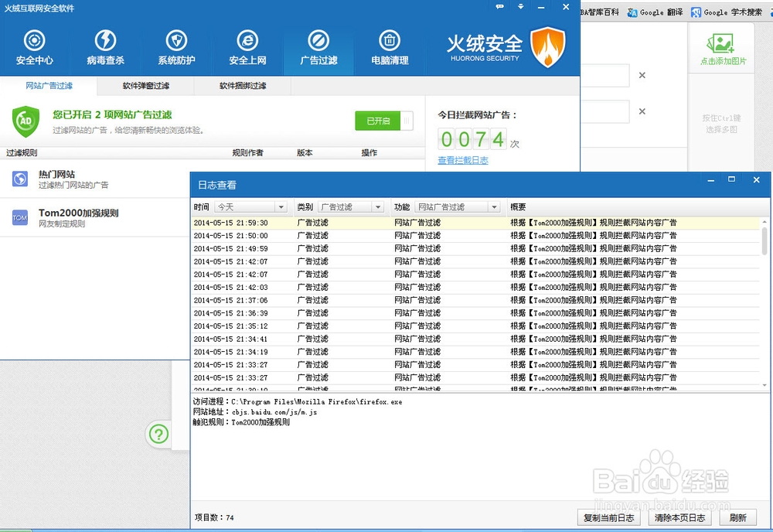This screenshot has height=532, width=773.
Task: Clear the first input field with X
Action: click(x=642, y=76)
